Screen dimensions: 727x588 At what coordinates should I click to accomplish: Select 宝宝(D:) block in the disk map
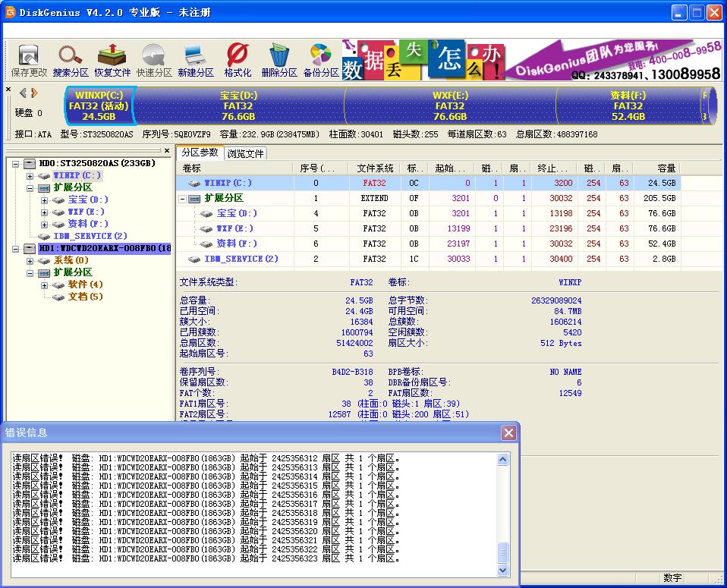pos(238,105)
